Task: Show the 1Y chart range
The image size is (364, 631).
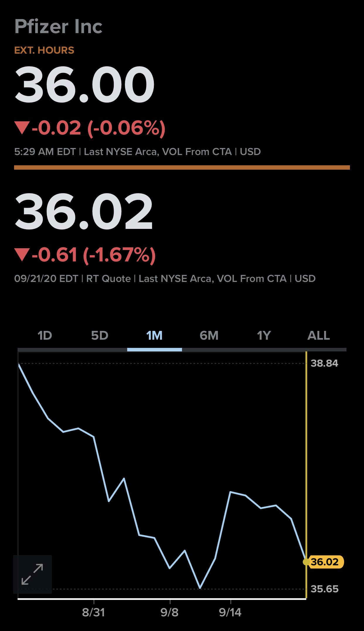Action: (264, 336)
